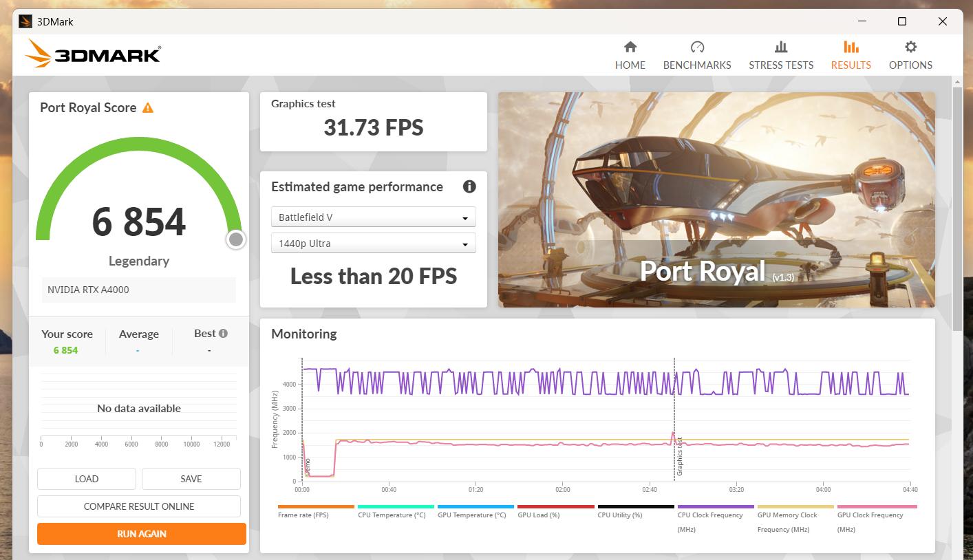Click COMPARE RESULT ONLINE button

point(139,506)
